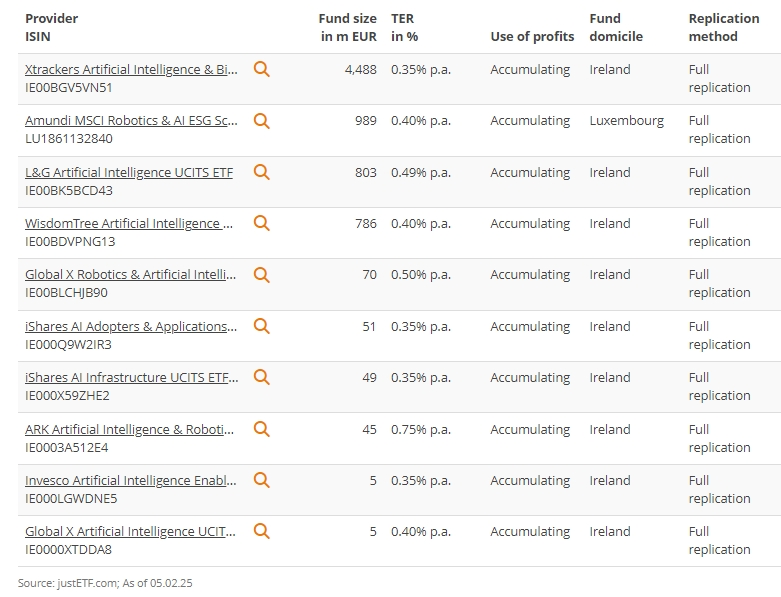
Task: Visit Invesco Artificial Intelligence Enablers link
Action: (131, 480)
